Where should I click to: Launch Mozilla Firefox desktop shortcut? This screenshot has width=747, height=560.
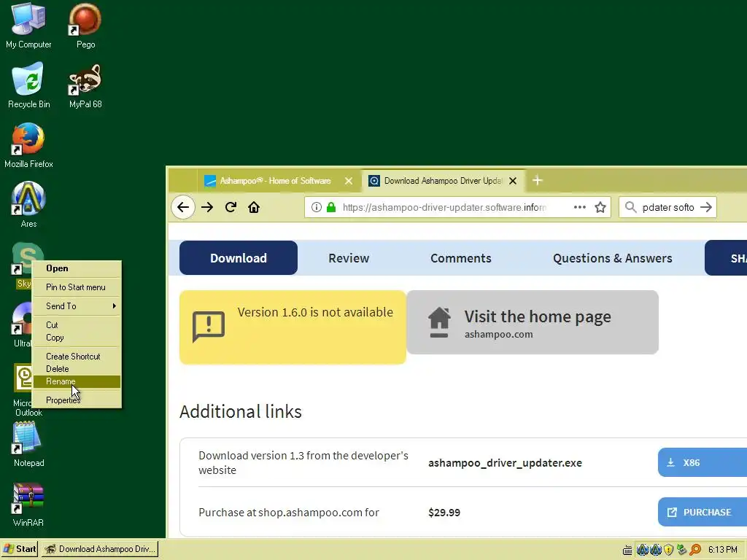tap(28, 145)
